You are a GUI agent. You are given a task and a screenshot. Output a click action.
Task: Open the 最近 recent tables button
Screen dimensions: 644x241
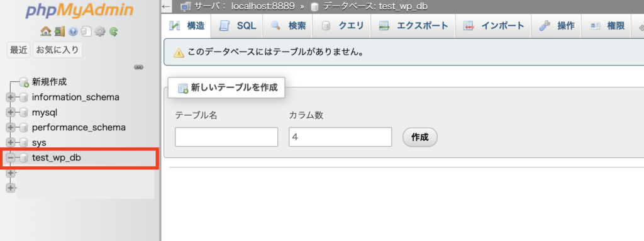(x=19, y=50)
